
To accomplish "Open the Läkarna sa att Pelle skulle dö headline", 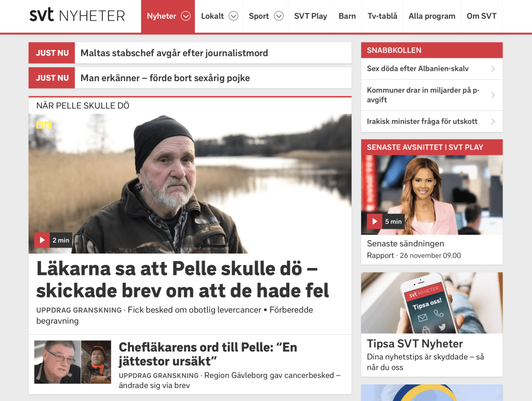I will tap(182, 279).
